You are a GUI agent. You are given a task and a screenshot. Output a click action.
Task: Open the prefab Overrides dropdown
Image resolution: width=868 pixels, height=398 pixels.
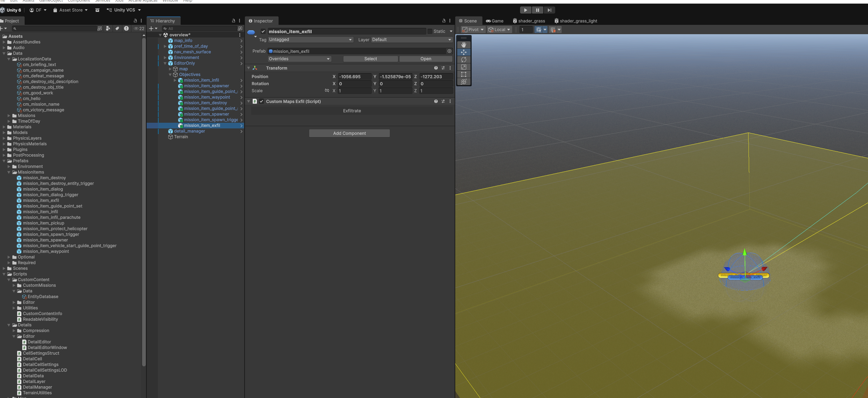tap(299, 59)
